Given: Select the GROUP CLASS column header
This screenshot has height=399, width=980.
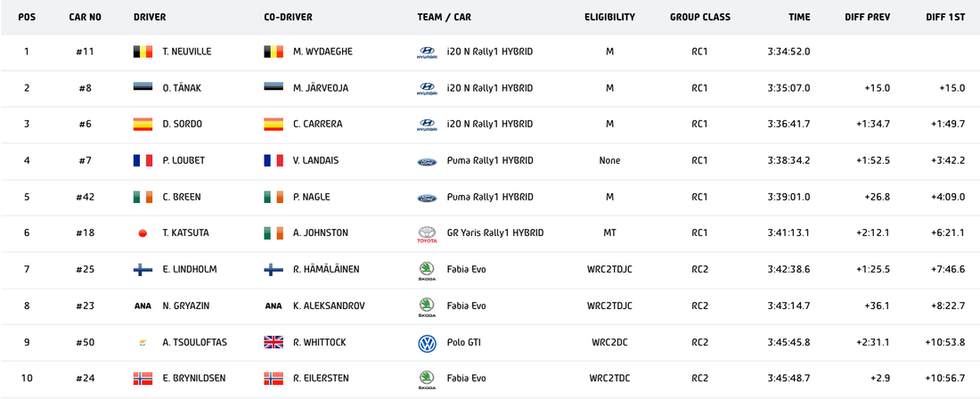Looking at the screenshot, I should coord(699,17).
